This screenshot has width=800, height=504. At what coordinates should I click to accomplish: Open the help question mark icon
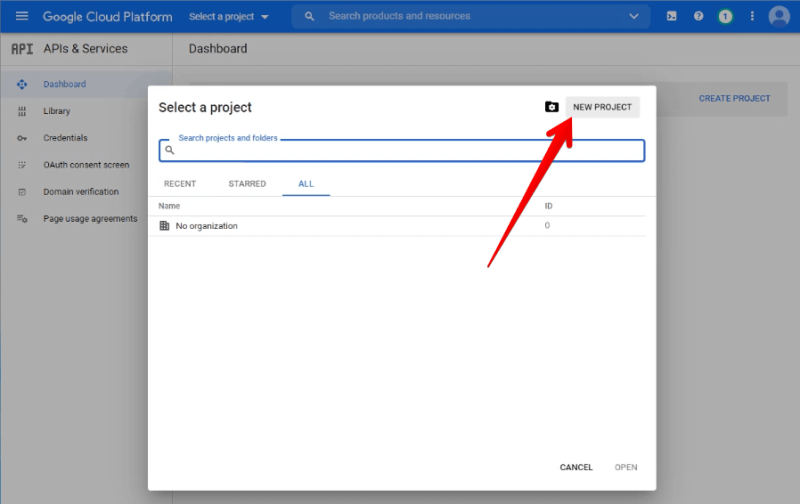click(698, 16)
